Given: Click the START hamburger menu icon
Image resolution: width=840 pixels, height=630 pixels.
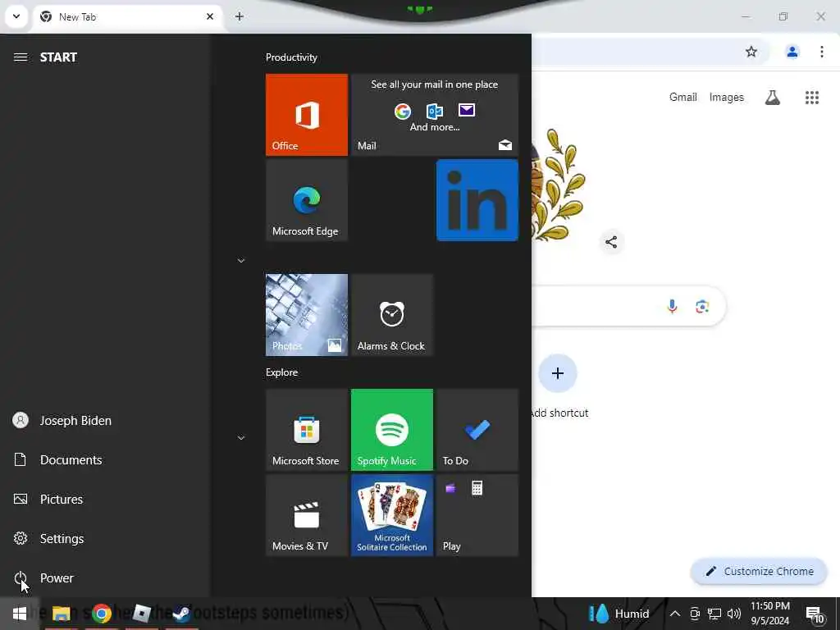Looking at the screenshot, I should pos(21,57).
